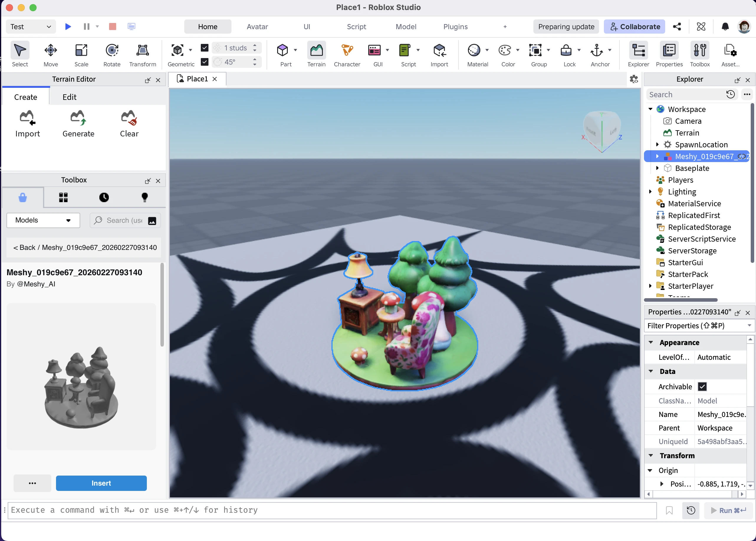
Task: Open the Color picker tool
Action: [505, 51]
